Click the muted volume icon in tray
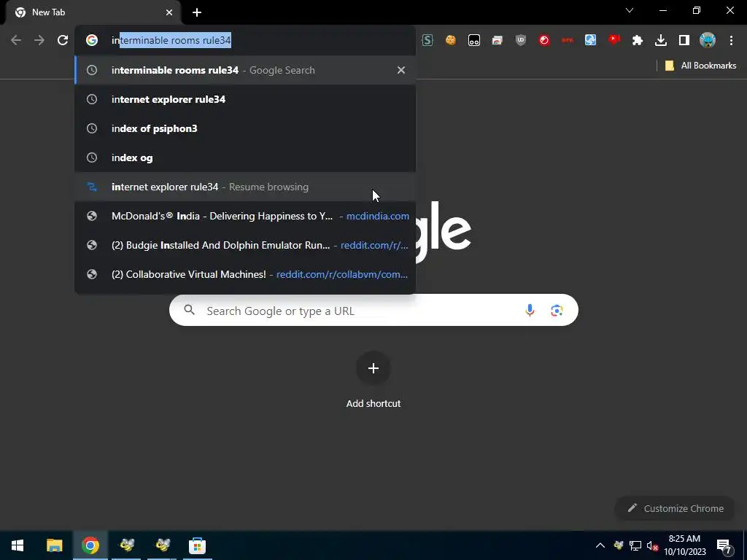 click(652, 545)
